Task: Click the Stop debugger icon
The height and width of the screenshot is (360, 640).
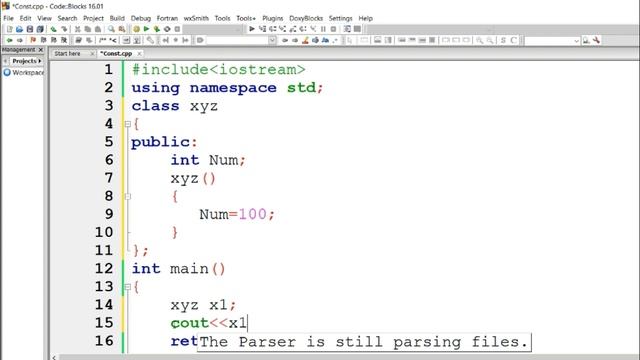Action: click(333, 29)
